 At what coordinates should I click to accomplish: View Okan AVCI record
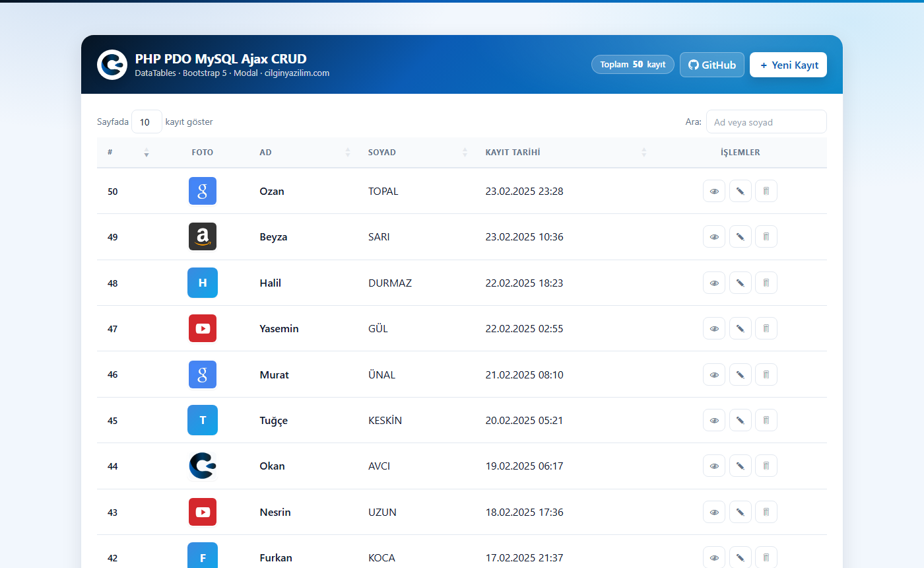pyautogui.click(x=714, y=466)
